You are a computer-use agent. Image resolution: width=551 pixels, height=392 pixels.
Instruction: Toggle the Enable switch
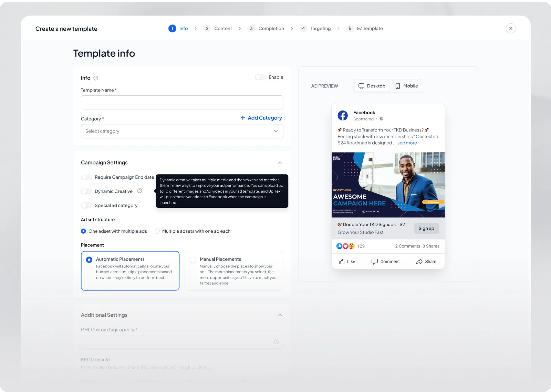[260, 77]
